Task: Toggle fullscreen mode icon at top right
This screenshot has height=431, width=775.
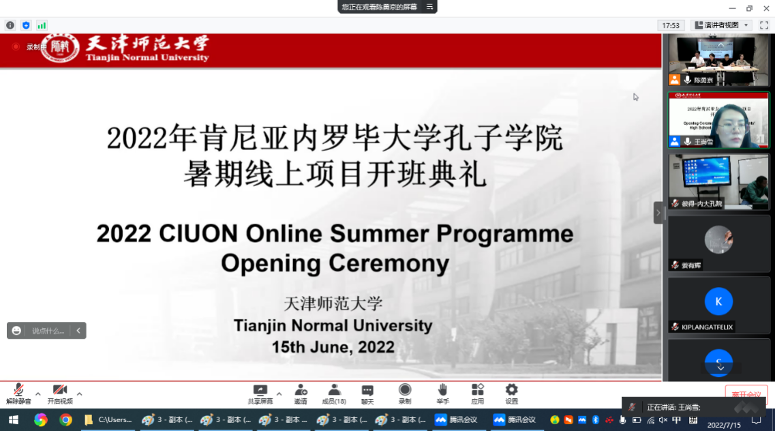Action: coord(764,25)
